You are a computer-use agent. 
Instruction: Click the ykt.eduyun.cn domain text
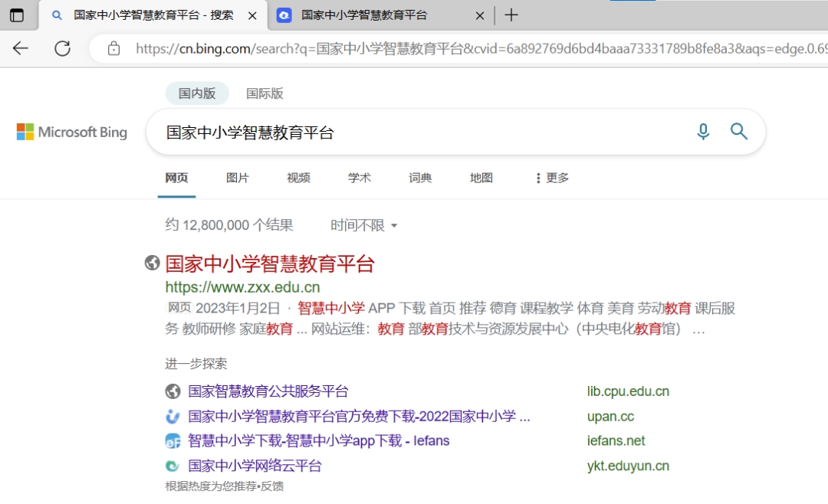coord(628,466)
